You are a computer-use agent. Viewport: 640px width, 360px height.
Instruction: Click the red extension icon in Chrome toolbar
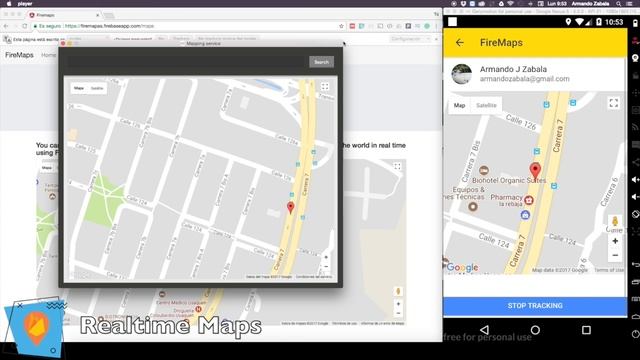pyautogui.click(x=352, y=26)
